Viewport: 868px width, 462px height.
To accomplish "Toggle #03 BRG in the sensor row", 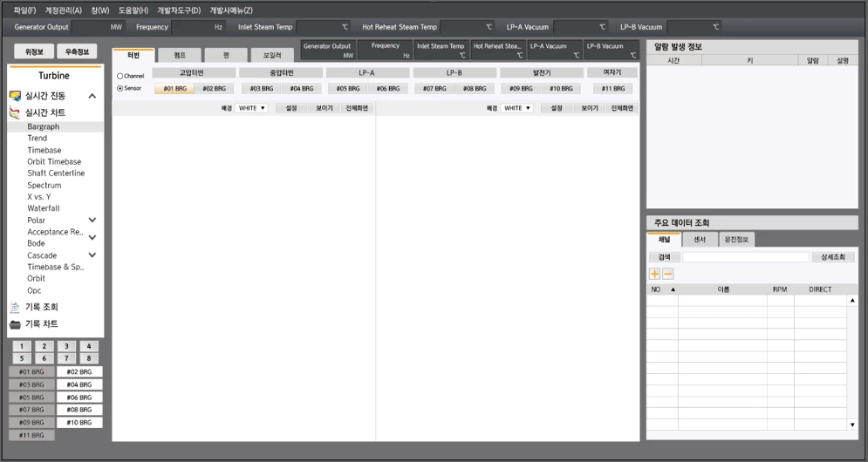I will (x=262, y=89).
